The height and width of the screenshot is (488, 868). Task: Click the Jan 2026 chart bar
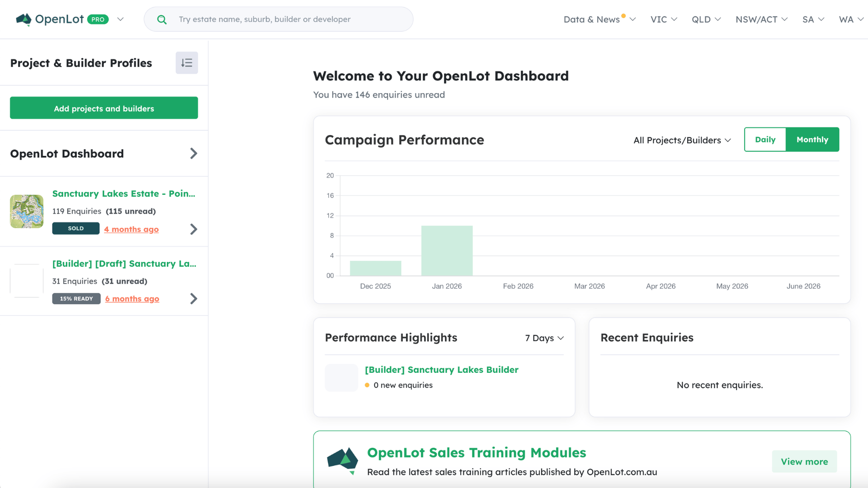447,251
